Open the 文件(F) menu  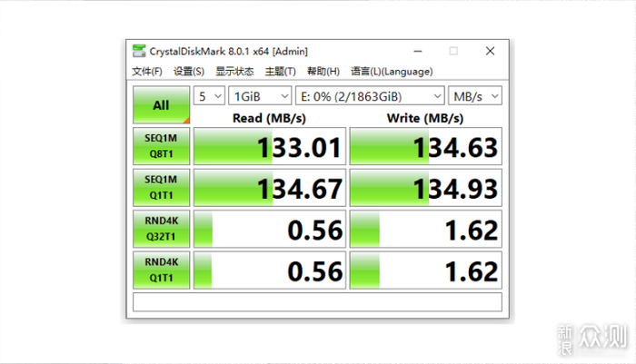147,72
